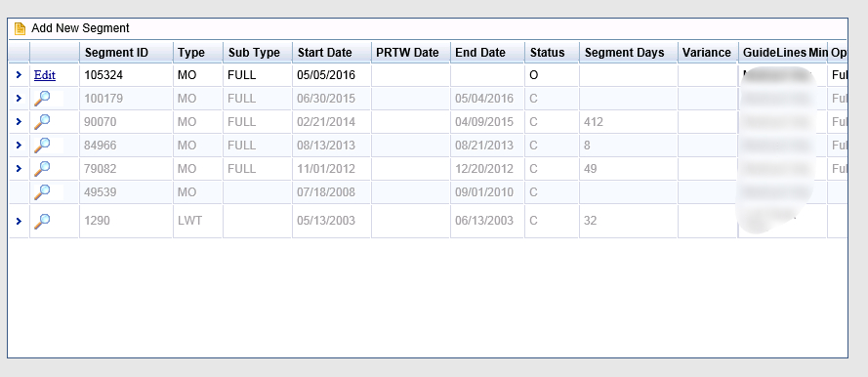Click end date 09/01/2010
This screenshot has height=377, width=868.
point(484,192)
